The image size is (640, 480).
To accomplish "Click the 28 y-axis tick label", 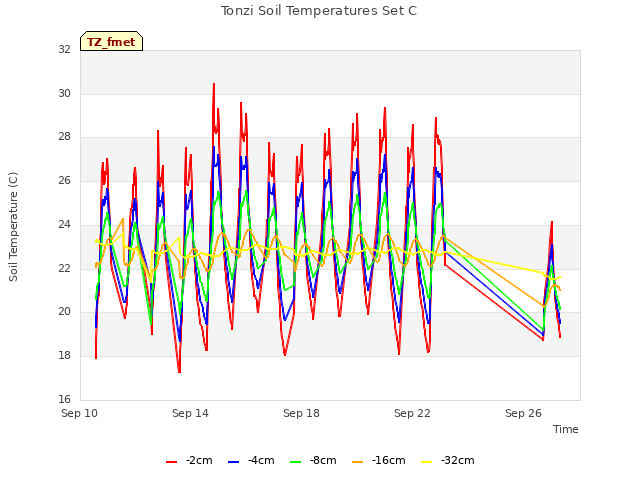I will point(64,137).
